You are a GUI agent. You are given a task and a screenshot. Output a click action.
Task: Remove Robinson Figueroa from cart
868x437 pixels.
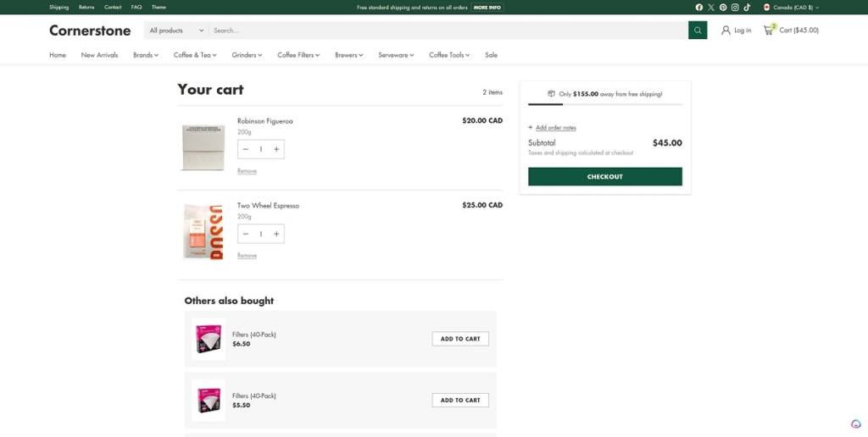tap(247, 171)
